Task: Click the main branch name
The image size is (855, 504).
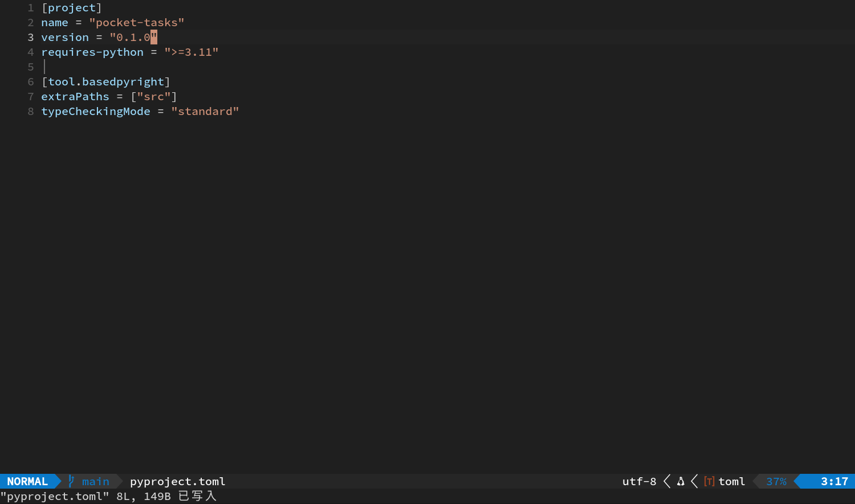Action: (x=96, y=482)
